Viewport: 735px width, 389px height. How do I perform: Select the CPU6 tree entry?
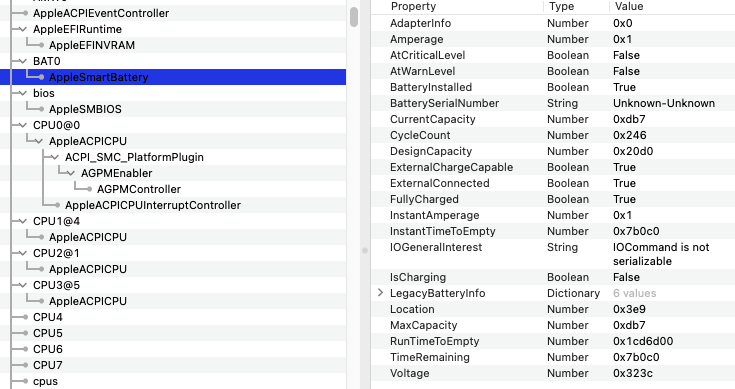(x=48, y=349)
